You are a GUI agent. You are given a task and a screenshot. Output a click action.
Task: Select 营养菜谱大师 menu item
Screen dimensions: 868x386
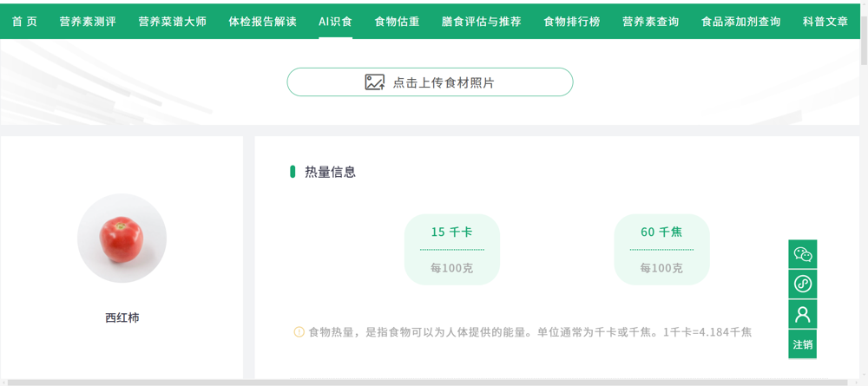coord(172,21)
